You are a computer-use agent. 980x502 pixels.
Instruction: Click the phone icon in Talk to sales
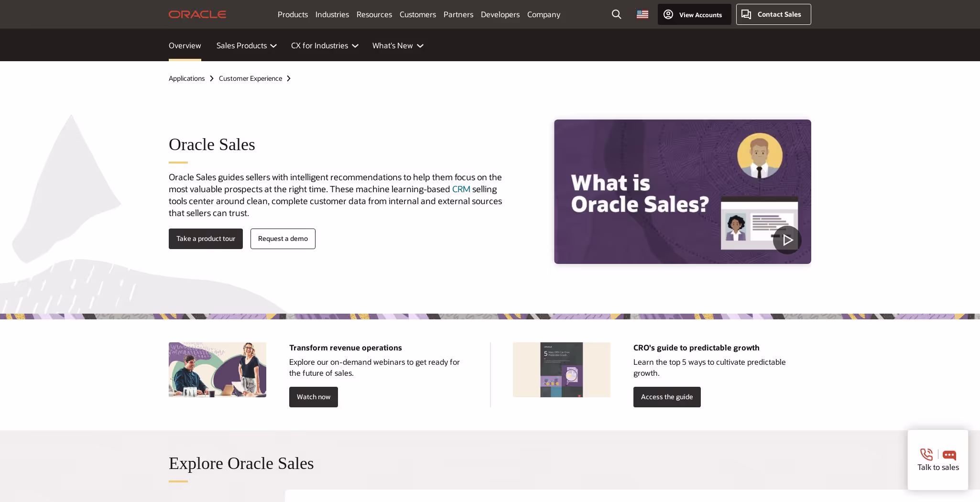point(926,454)
